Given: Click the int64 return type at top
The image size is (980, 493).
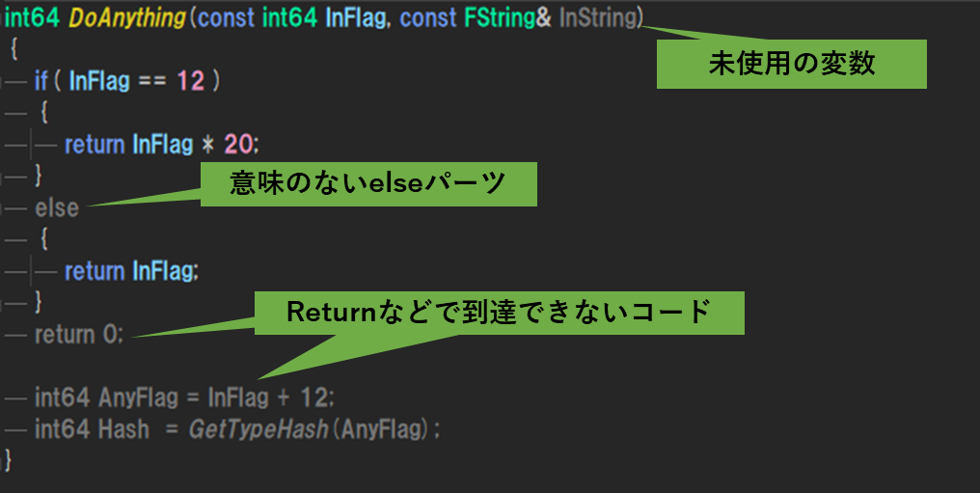Looking at the screenshot, I should 31,17.
